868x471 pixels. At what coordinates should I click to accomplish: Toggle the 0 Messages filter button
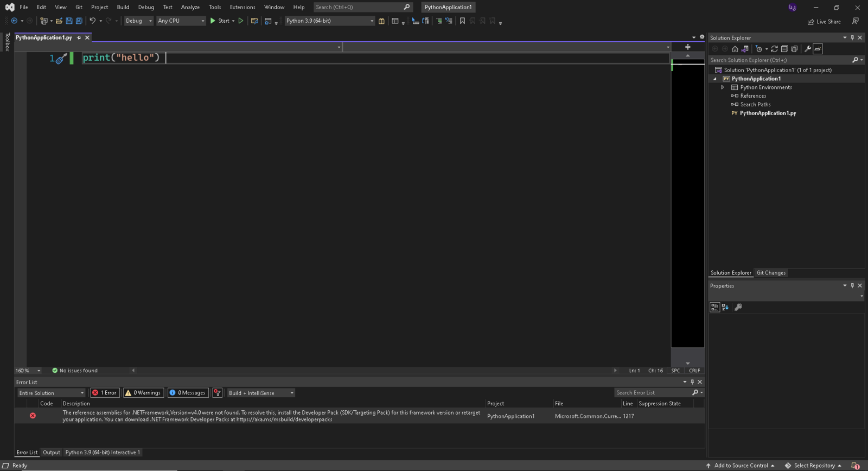188,393
